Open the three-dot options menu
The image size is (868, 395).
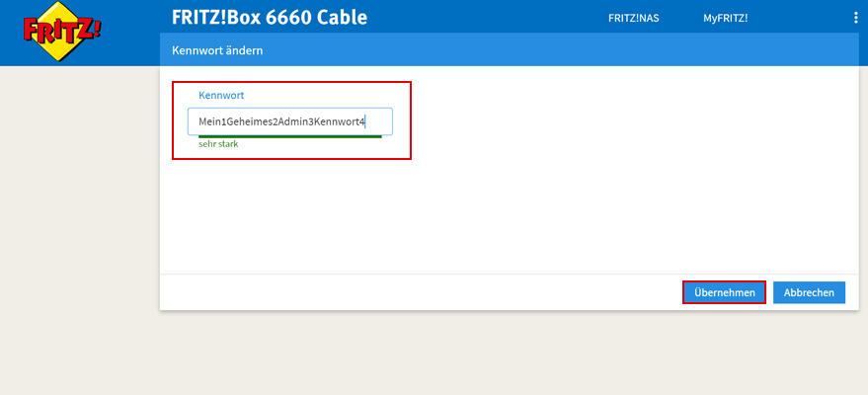[x=855, y=18]
